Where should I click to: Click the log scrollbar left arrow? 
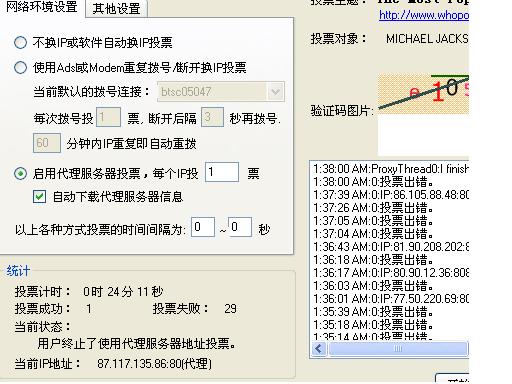coord(319,349)
